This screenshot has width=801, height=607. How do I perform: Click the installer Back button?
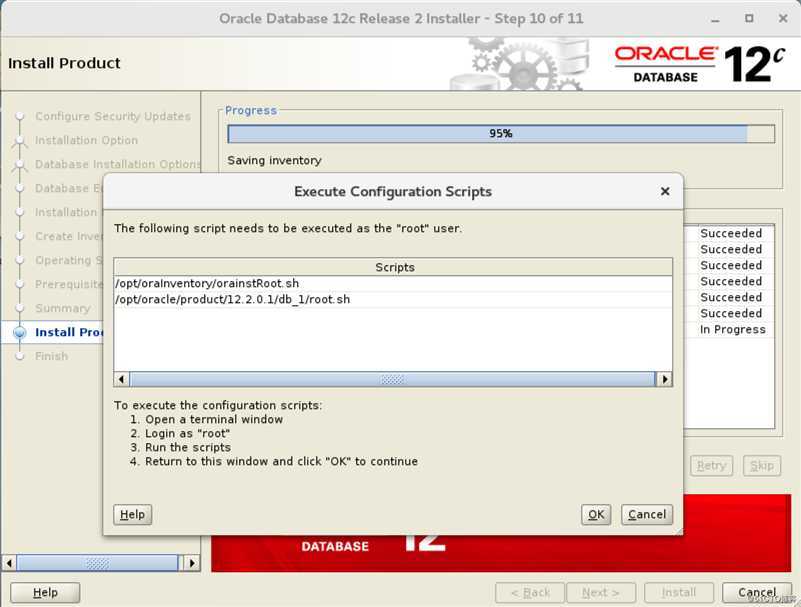(x=530, y=592)
